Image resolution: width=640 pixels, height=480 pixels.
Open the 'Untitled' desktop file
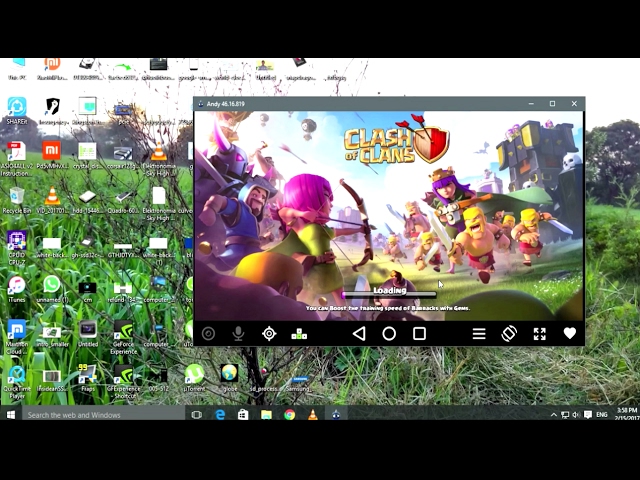(87, 333)
